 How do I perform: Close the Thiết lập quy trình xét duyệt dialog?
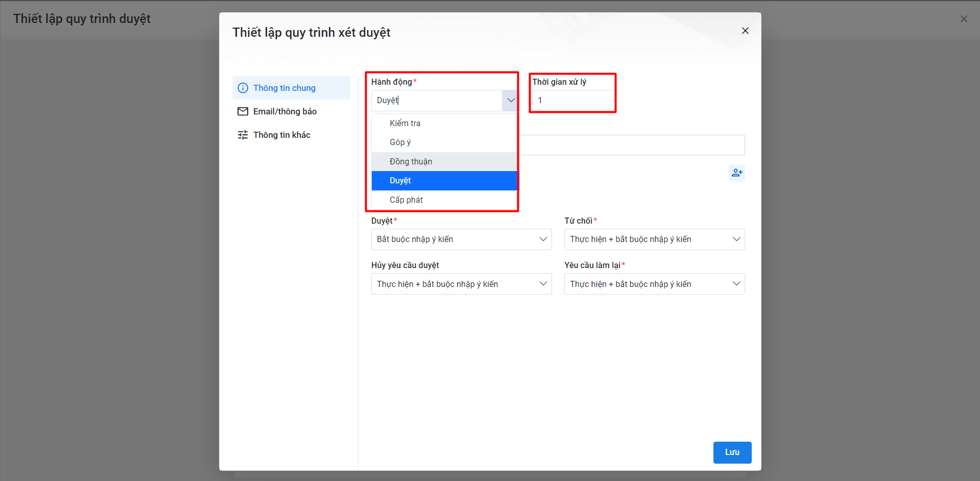745,31
